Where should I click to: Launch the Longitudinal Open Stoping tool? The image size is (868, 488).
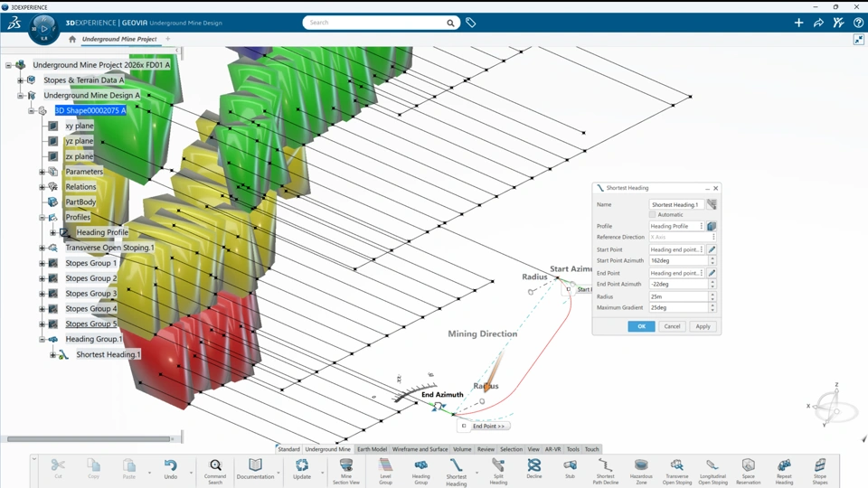click(x=712, y=471)
